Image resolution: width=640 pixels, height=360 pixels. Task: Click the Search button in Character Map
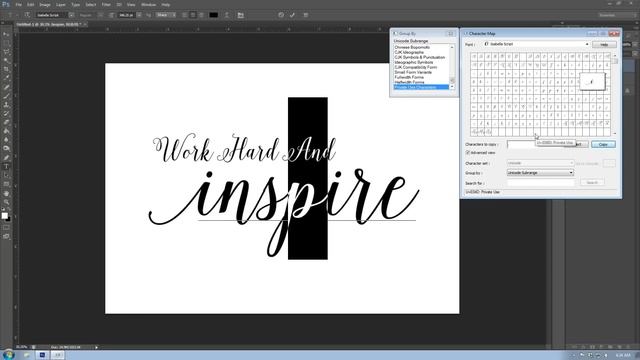coord(592,182)
